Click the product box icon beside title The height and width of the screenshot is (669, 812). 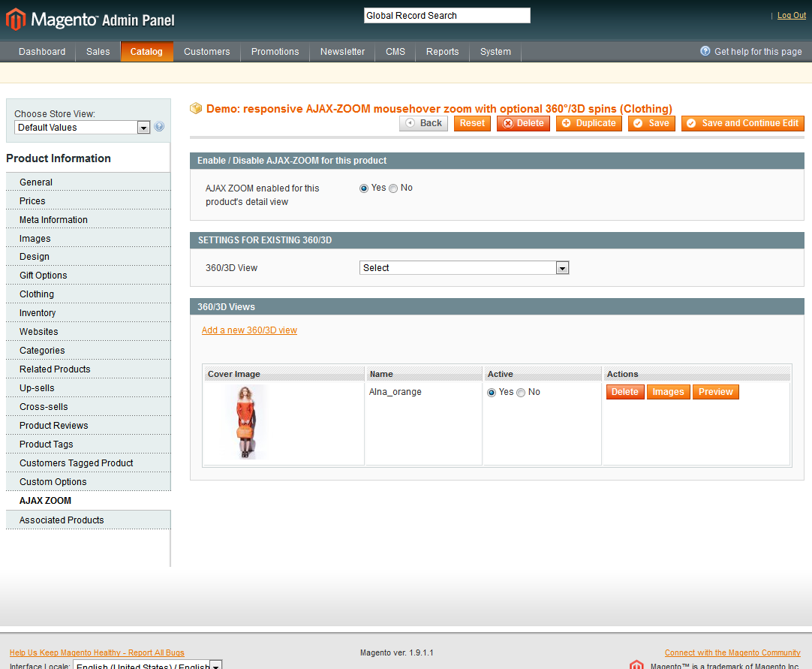click(196, 108)
